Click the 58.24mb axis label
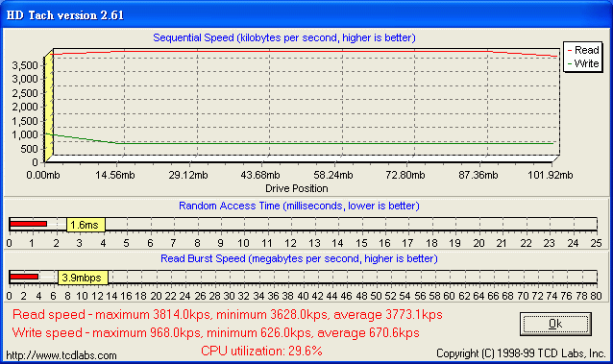 coord(333,175)
